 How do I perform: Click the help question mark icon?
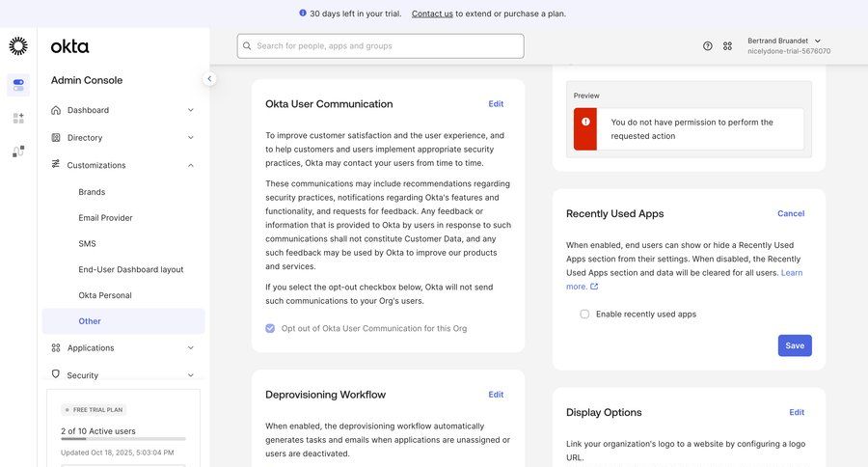(x=707, y=46)
